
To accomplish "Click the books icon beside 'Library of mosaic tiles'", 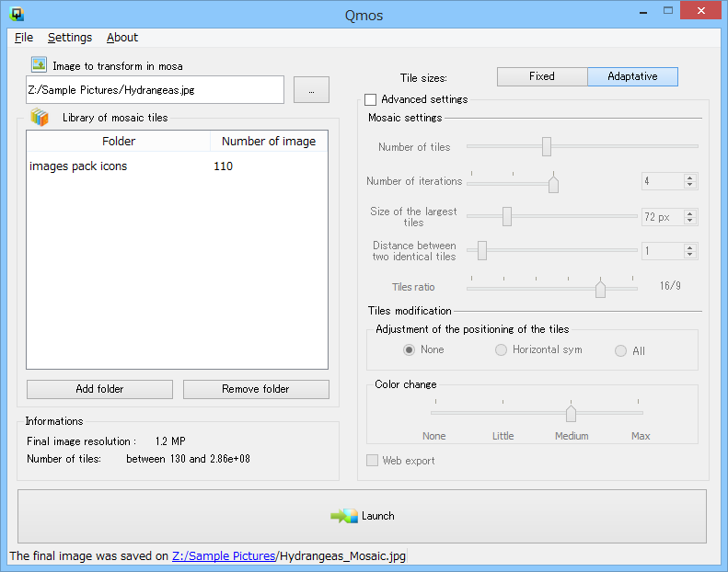I will [40, 118].
